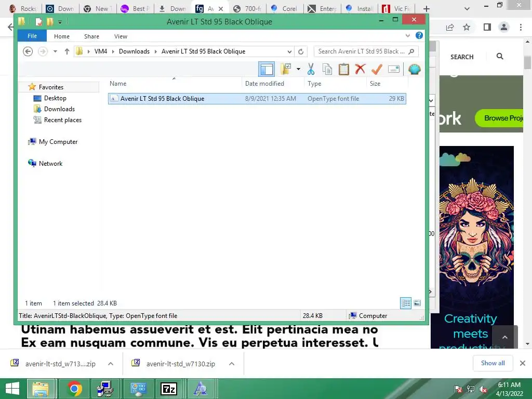
Task: Open 7-Zip from the taskbar
Action: [169, 389]
